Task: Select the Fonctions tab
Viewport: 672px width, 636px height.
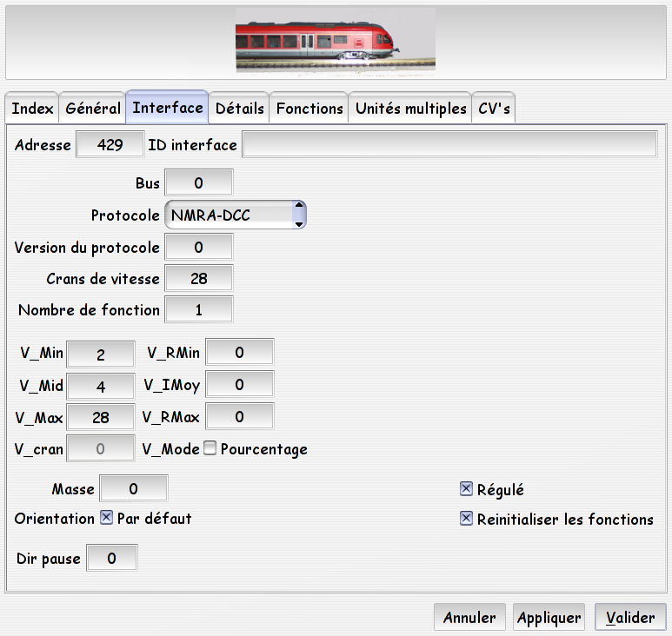Action: click(309, 109)
